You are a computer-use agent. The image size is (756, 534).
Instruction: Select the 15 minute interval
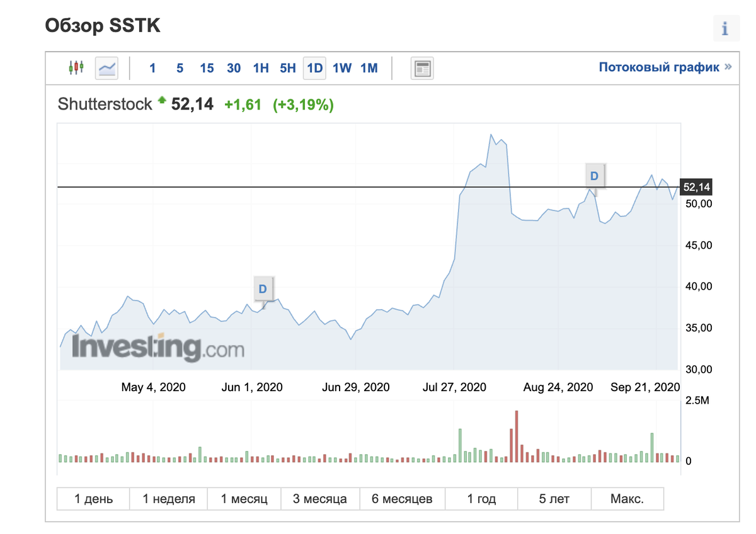[207, 68]
